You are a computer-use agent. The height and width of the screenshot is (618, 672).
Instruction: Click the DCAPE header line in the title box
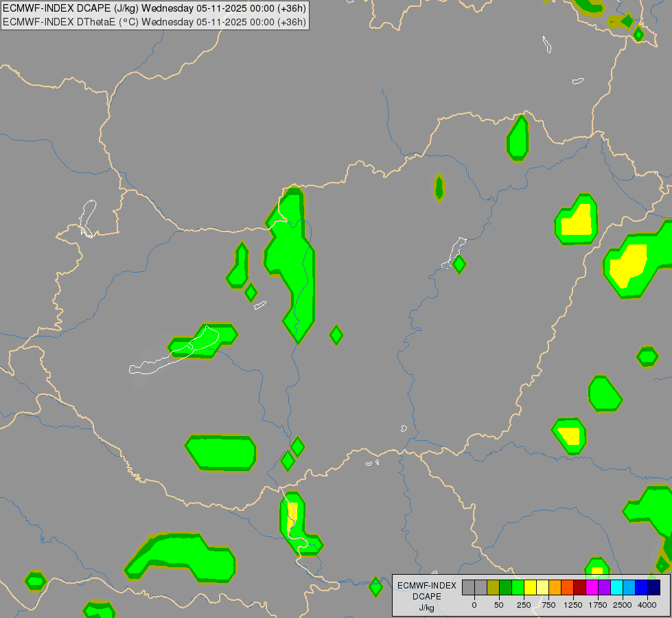coord(154,8)
